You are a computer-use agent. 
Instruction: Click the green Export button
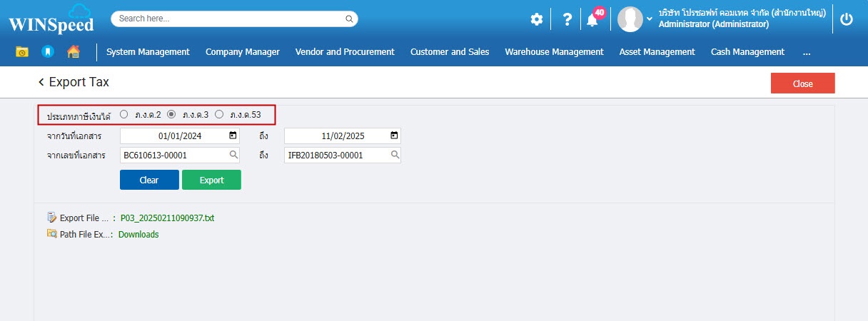[211, 180]
